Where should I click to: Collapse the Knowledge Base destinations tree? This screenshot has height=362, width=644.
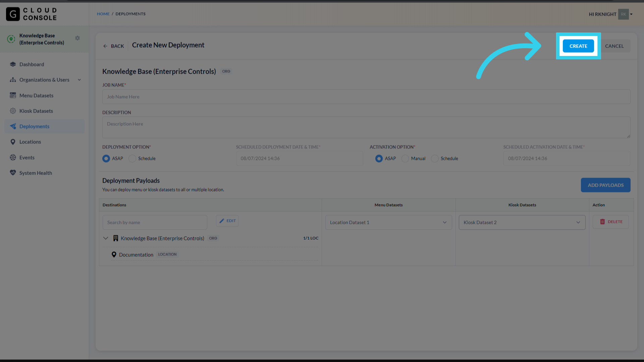click(106, 238)
